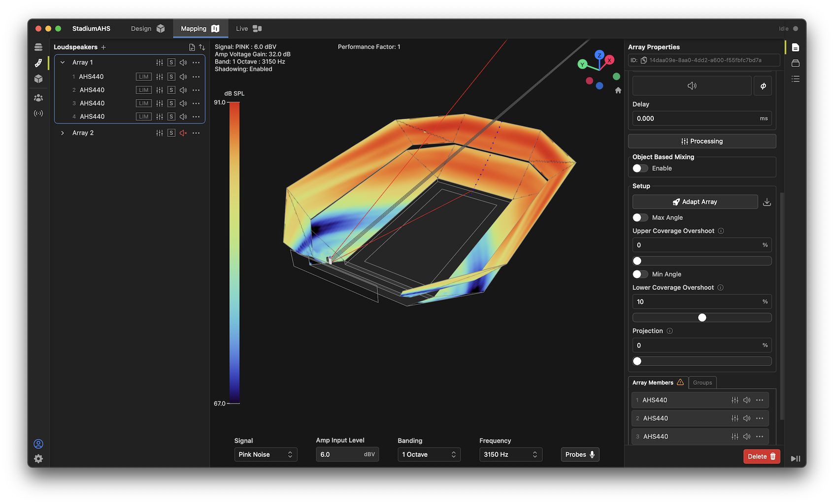
Task: Click the home view icon in viewport
Action: pyautogui.click(x=618, y=91)
